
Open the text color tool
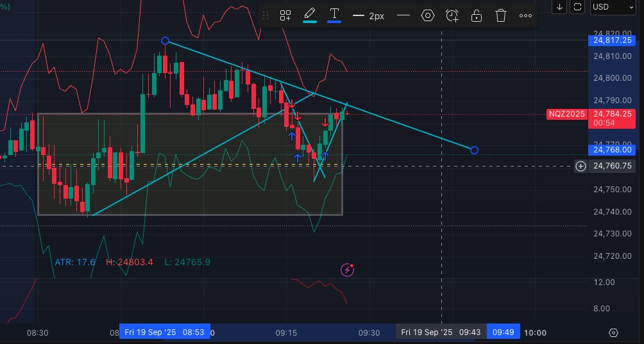pyautogui.click(x=334, y=15)
